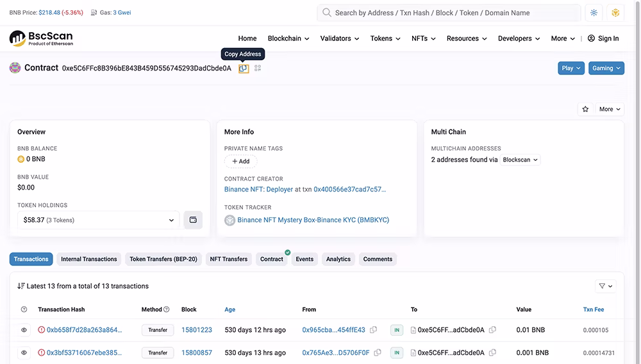Open the Play dropdown button
641x364 pixels.
[571, 68]
